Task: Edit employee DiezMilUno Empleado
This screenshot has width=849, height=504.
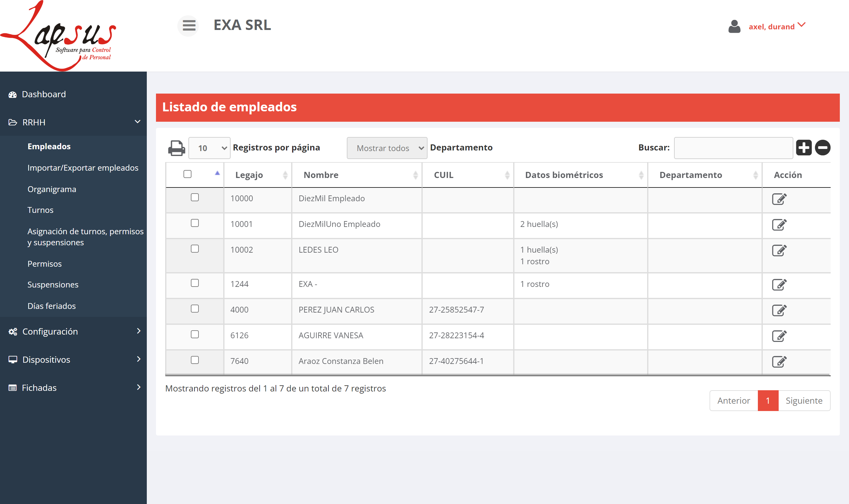Action: click(x=779, y=224)
